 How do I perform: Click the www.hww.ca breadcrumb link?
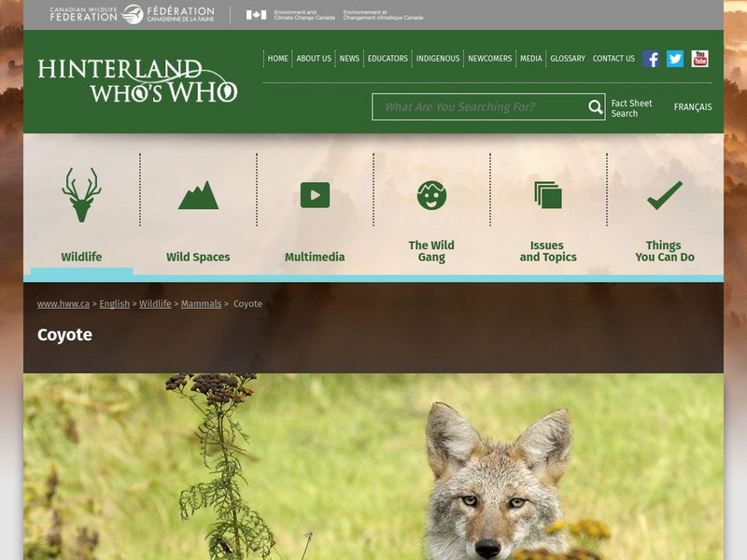[63, 304]
